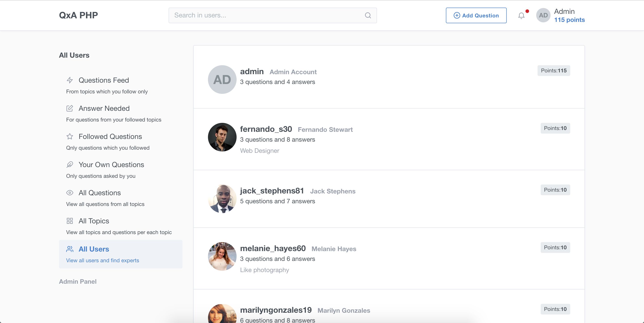Click the Add Question button
This screenshot has width=644, height=323.
476,15
